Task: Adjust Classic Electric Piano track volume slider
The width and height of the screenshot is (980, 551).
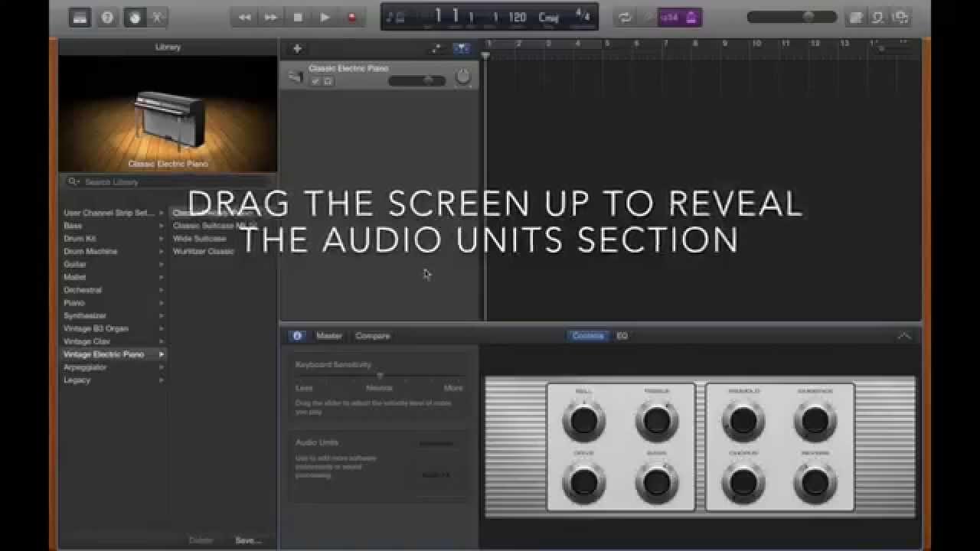Action: [x=416, y=80]
